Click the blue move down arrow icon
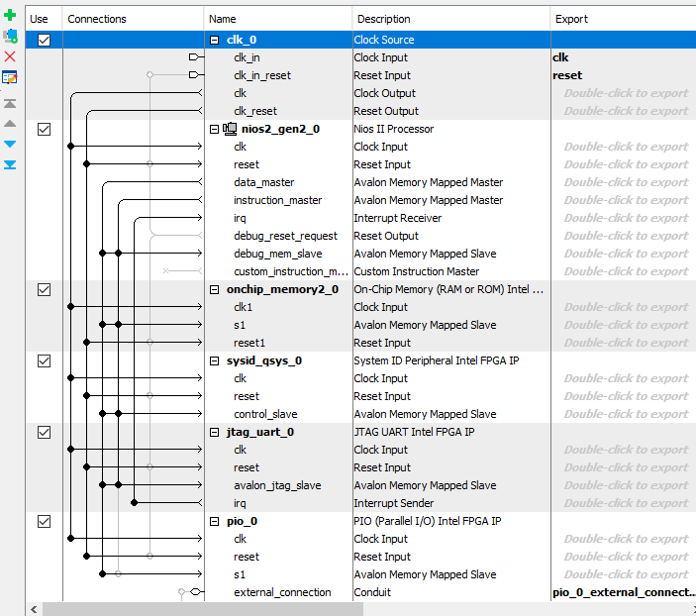 (x=10, y=144)
